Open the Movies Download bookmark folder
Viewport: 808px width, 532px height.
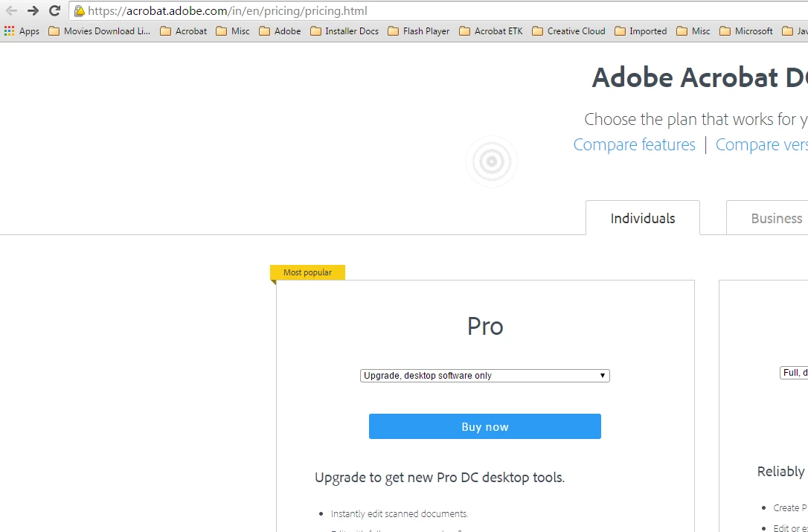pyautogui.click(x=100, y=31)
